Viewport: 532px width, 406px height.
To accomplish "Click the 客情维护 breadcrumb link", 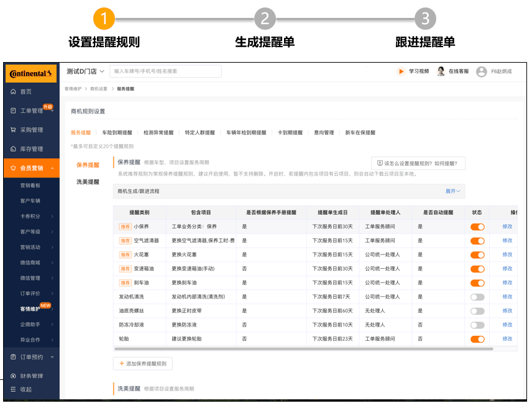I will point(73,89).
